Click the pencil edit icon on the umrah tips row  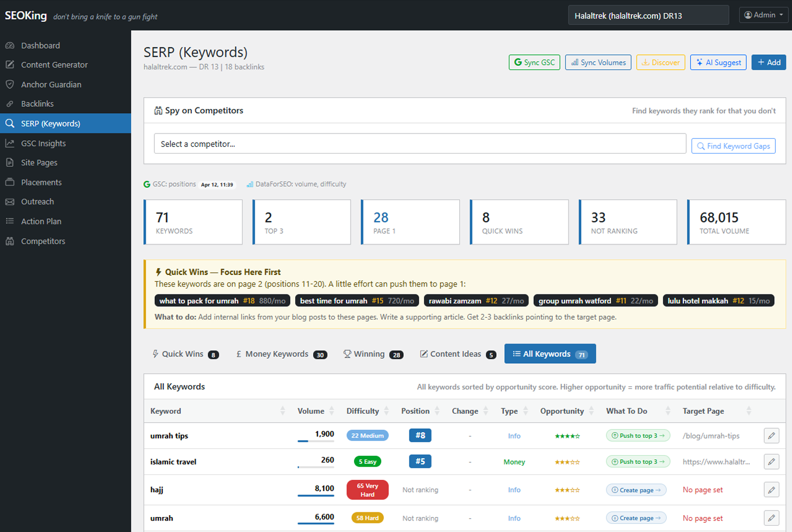point(771,436)
